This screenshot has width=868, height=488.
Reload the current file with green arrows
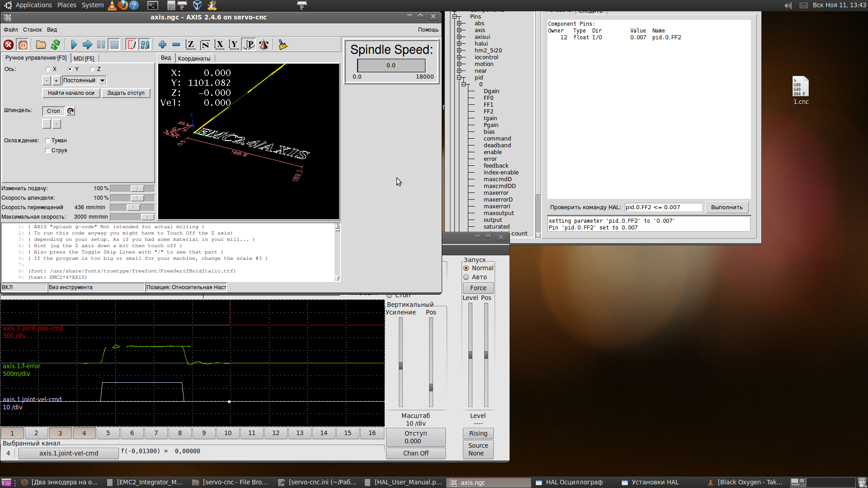tap(55, 45)
